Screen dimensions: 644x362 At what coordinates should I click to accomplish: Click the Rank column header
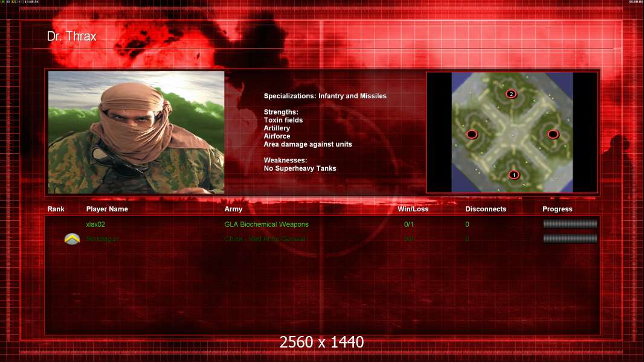56,209
